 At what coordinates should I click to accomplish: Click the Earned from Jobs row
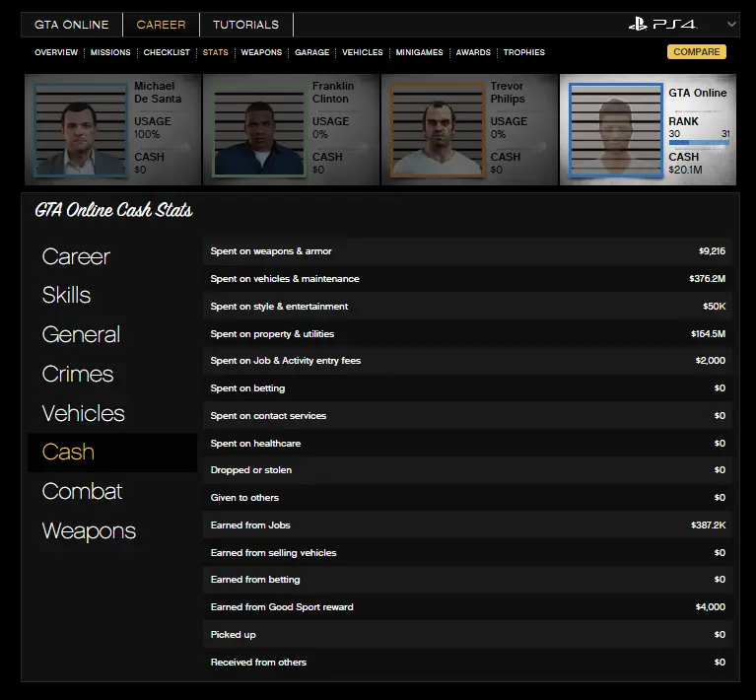click(467, 525)
